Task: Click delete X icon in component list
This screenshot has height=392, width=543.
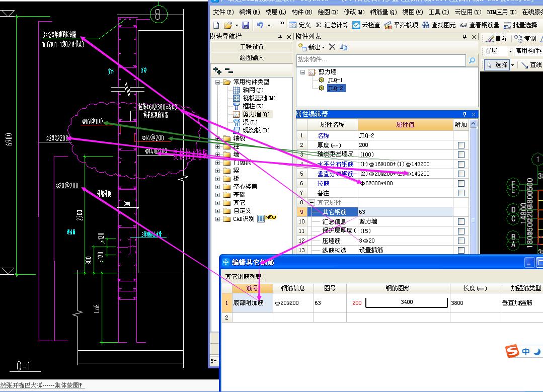Action: tap(332, 47)
